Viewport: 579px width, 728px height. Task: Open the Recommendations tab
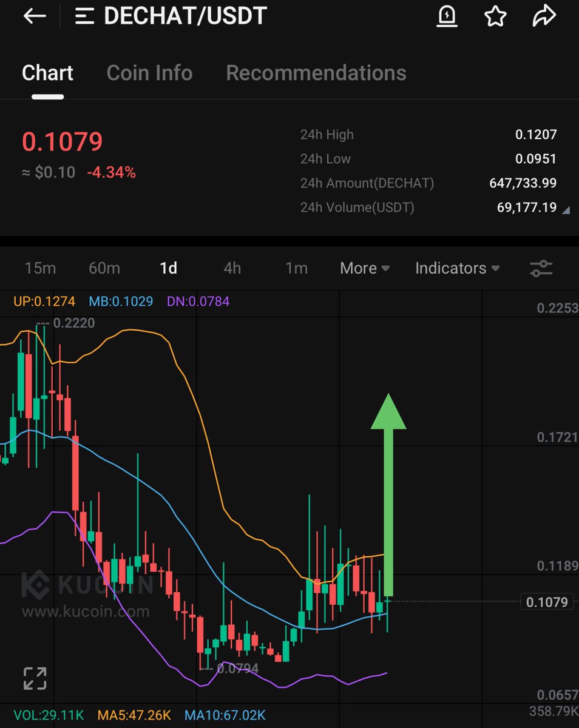point(316,73)
